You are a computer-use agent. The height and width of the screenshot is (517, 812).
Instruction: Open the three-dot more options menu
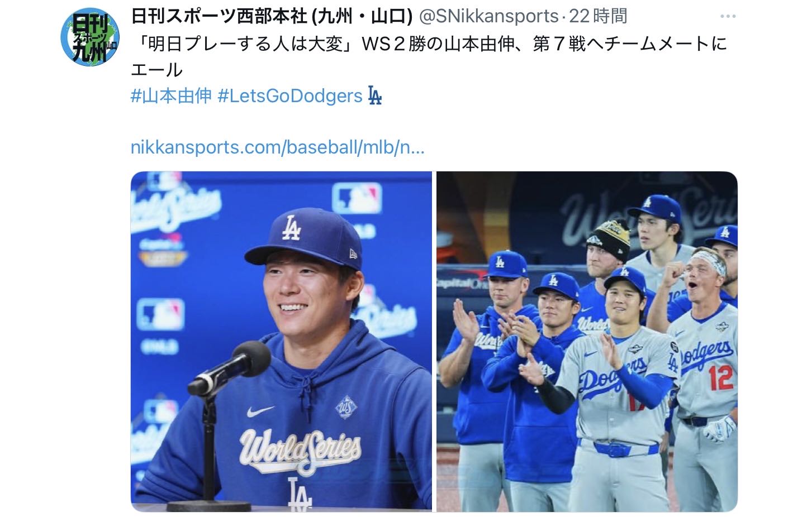728,16
